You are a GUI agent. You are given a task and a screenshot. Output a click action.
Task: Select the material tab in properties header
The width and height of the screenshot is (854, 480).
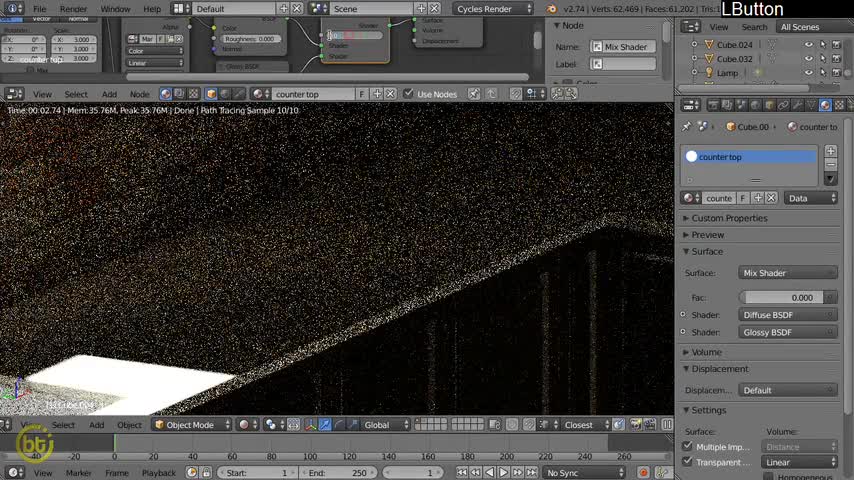click(825, 105)
